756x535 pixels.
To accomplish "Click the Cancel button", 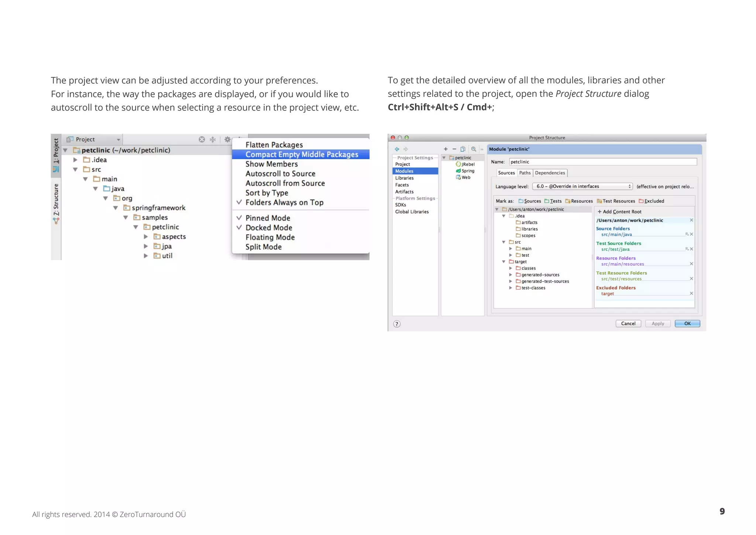I will pos(628,324).
